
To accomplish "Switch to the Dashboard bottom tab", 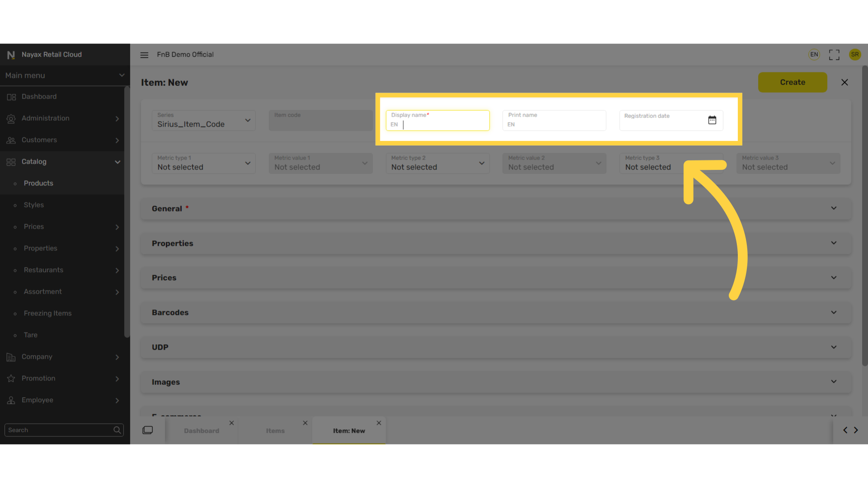I will click(x=202, y=431).
